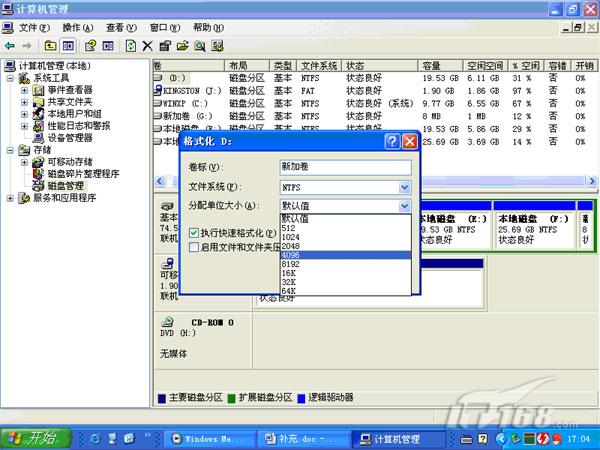Open 设备管理器 in the tree
The image size is (600, 450).
tap(70, 138)
